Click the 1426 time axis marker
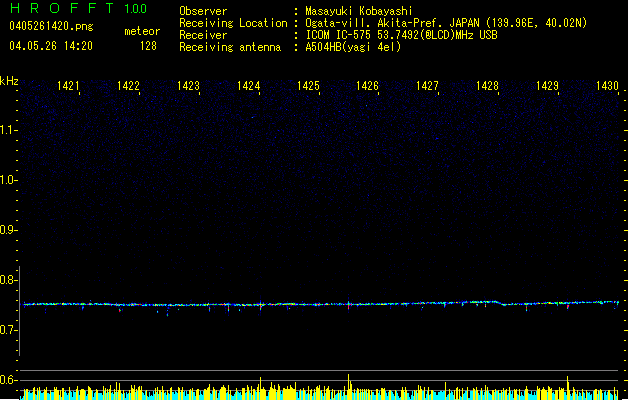The image size is (629, 400). 367,86
